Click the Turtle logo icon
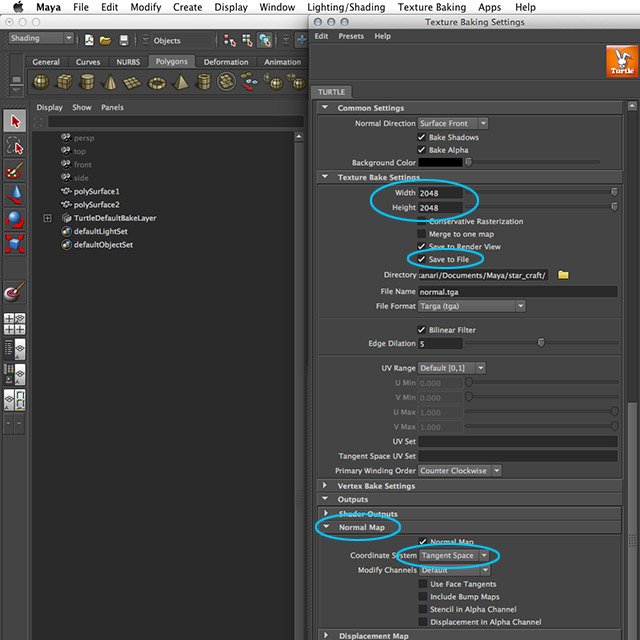 click(x=622, y=61)
